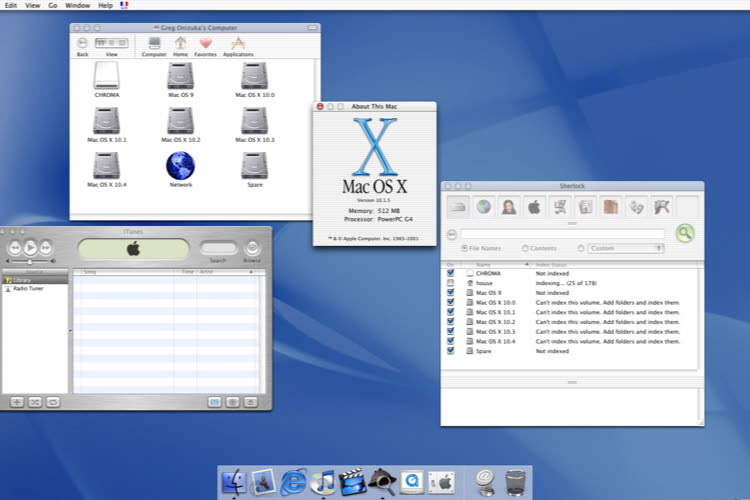The width and height of the screenshot is (750, 500).
Task: Click the Browse eye icon in iTunes
Action: click(253, 248)
